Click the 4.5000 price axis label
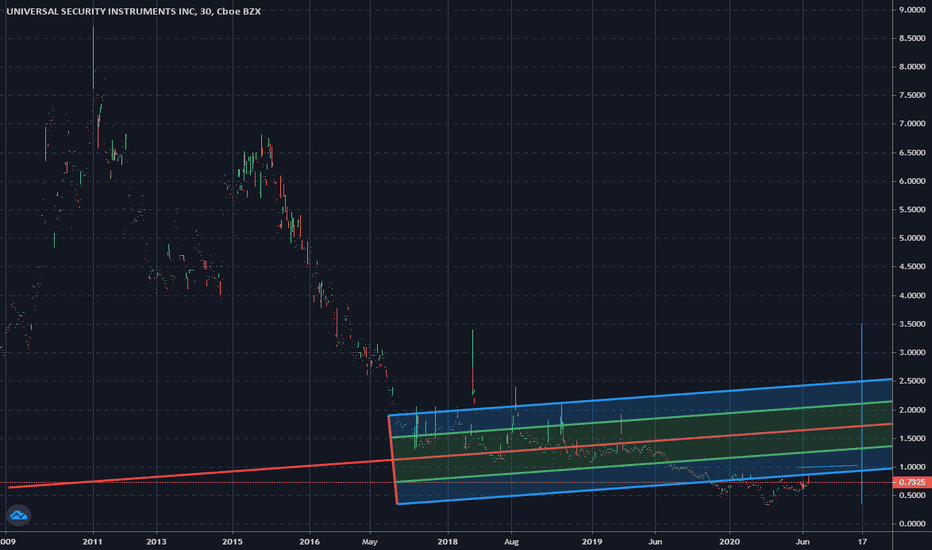This screenshot has width=932, height=550. 912,267
